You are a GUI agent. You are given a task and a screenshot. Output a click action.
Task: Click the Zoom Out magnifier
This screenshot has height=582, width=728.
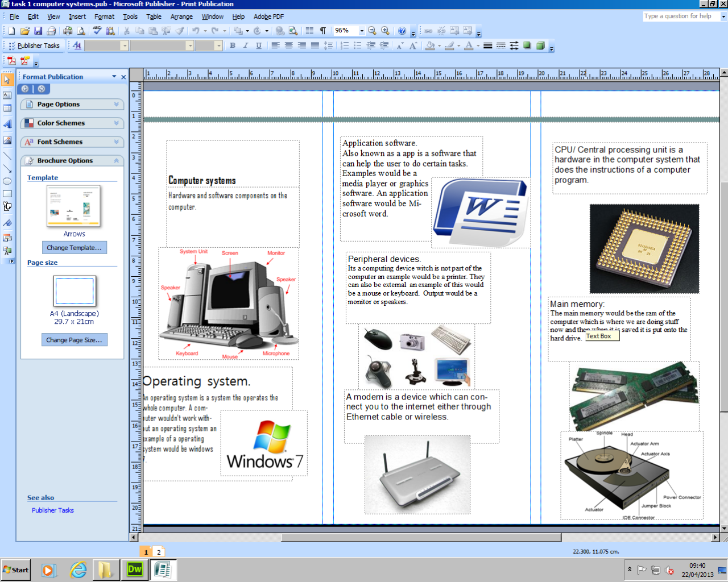[x=372, y=31]
